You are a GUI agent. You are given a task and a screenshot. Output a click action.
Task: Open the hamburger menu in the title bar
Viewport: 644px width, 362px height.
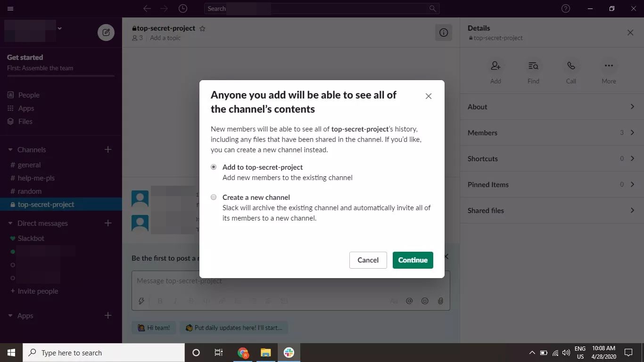10,8
